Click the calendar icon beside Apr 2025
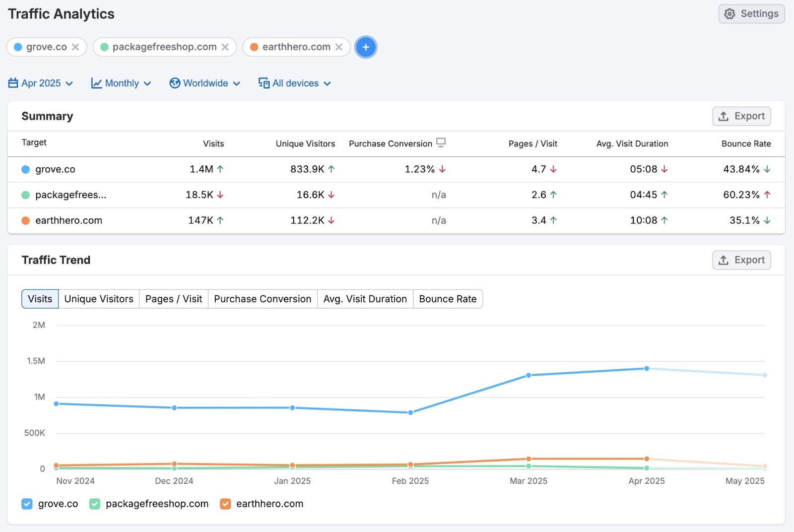This screenshot has height=532, width=794. 13,83
